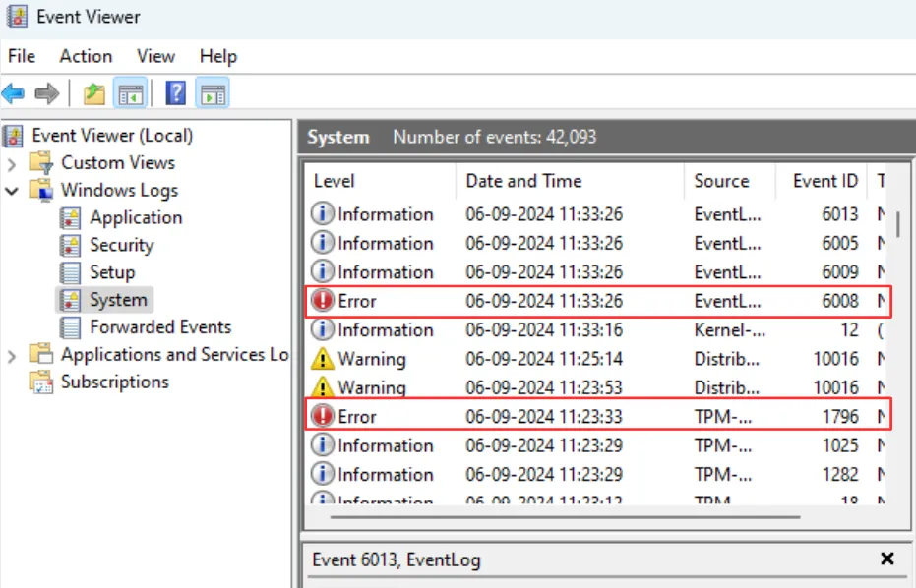The image size is (916, 588).
Task: Click the Subscriptions icon
Action: pos(42,382)
